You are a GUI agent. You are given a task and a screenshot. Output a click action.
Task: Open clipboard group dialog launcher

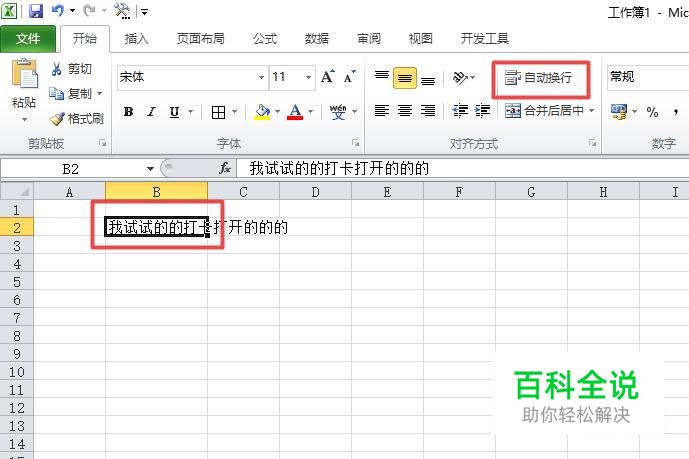(102, 143)
